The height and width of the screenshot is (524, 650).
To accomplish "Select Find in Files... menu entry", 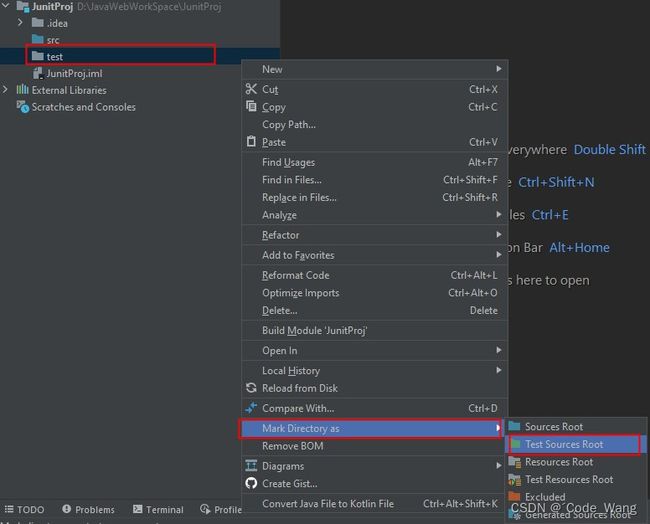I will [374, 180].
